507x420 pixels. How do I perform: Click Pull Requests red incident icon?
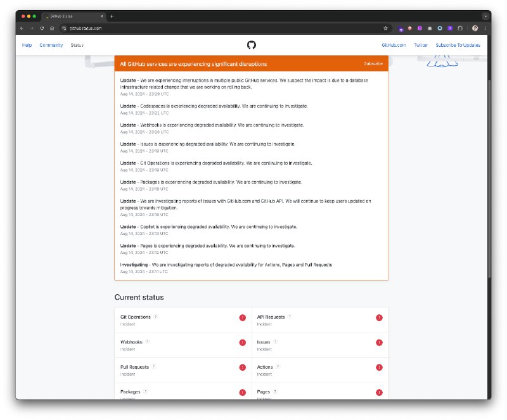pyautogui.click(x=243, y=367)
